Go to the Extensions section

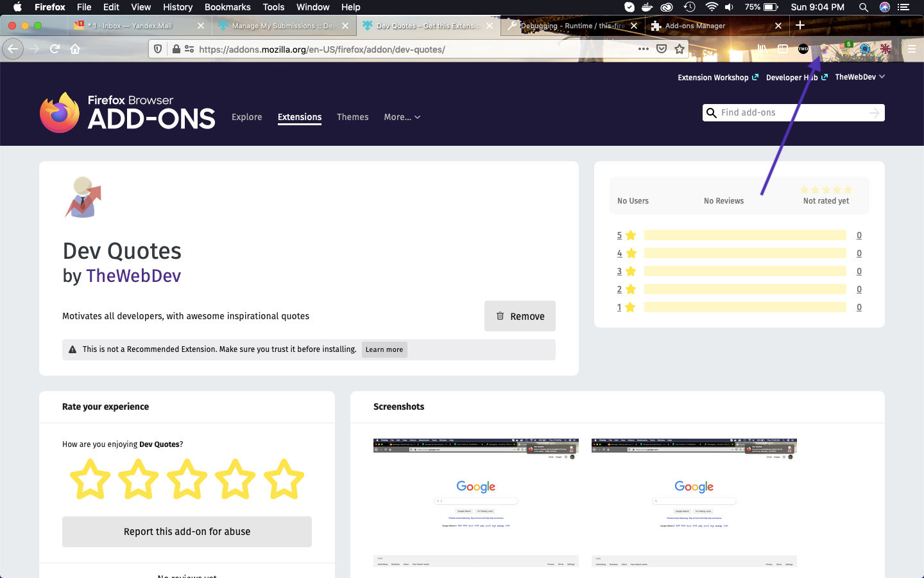(x=300, y=117)
